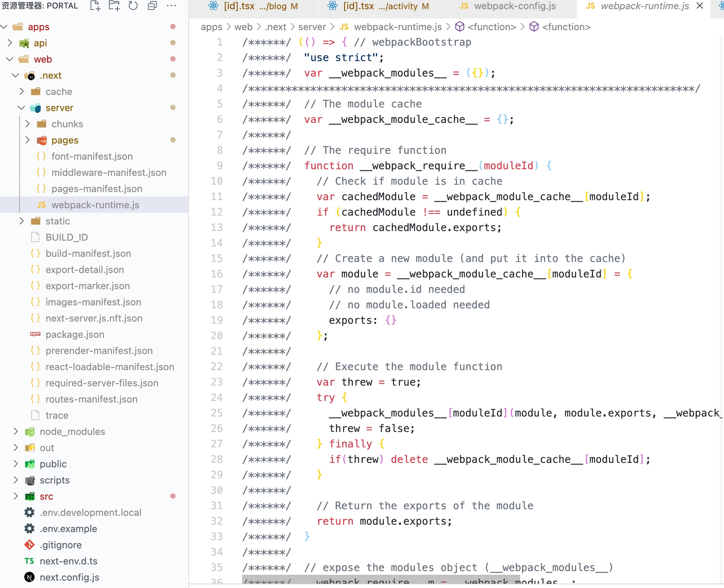The width and height of the screenshot is (724, 588).
Task: Expand the static folder
Action: click(22, 221)
